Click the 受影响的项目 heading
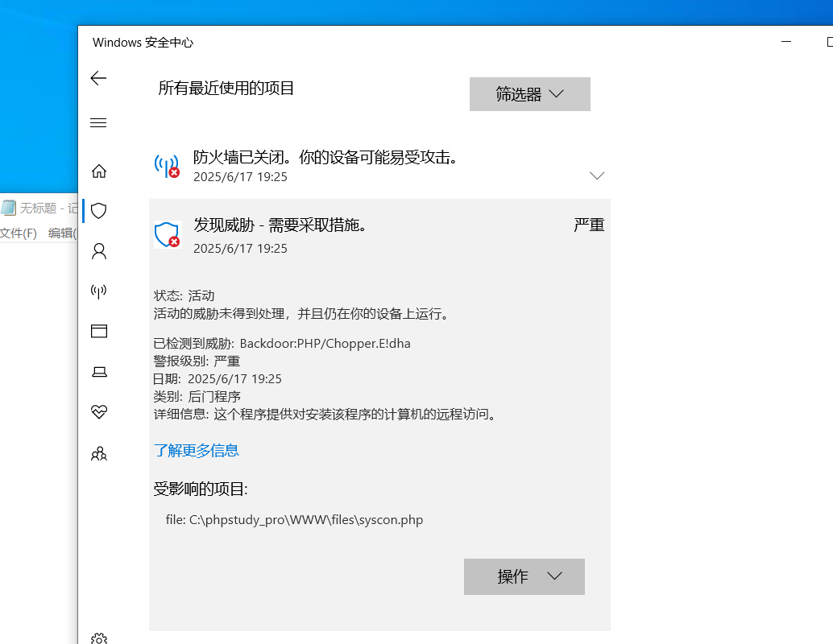833x644 pixels. [x=201, y=489]
